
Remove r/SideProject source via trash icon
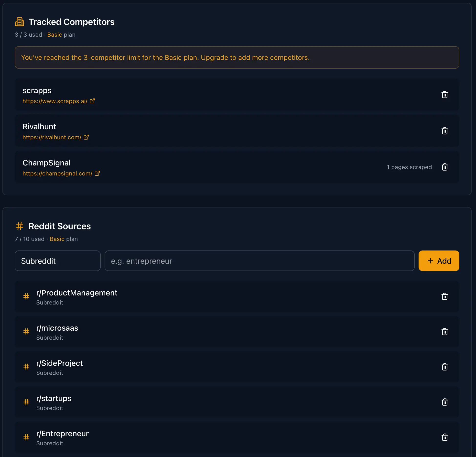point(444,367)
